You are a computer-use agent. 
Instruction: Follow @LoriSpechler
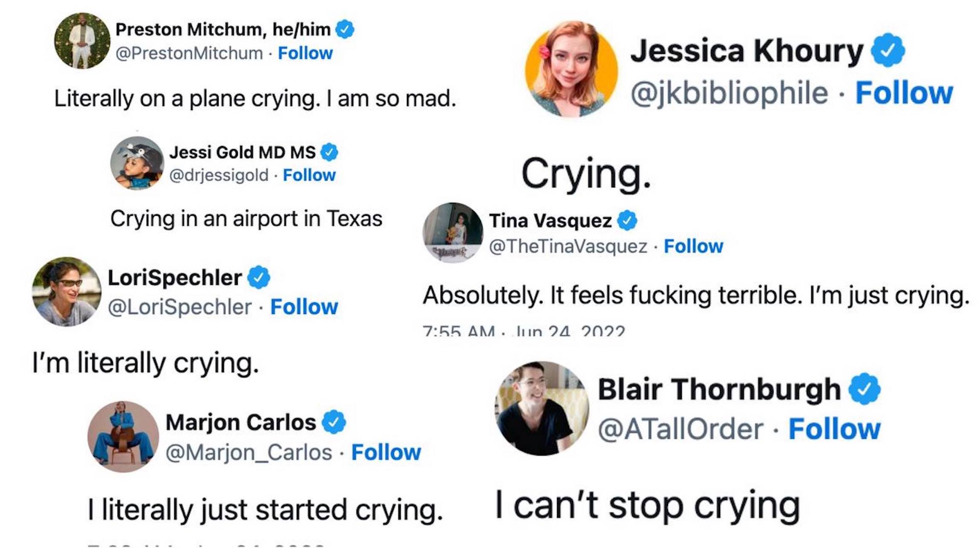304,307
